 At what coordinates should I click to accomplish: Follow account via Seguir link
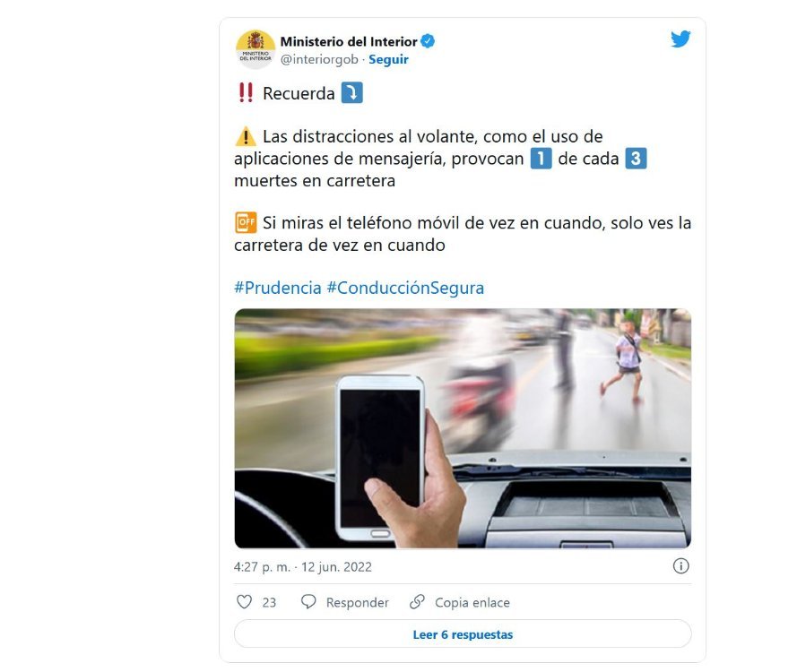point(388,59)
